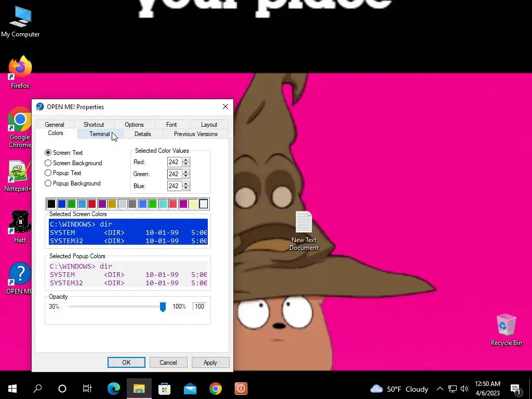Switch to the Layout tab
The height and width of the screenshot is (399, 532).
(x=209, y=125)
